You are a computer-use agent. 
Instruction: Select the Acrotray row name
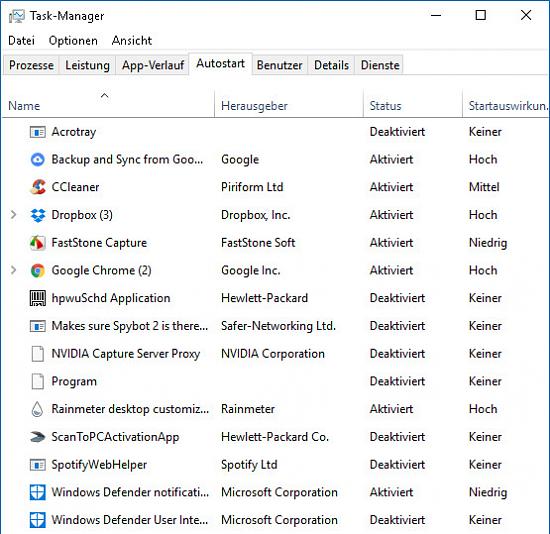point(74,132)
